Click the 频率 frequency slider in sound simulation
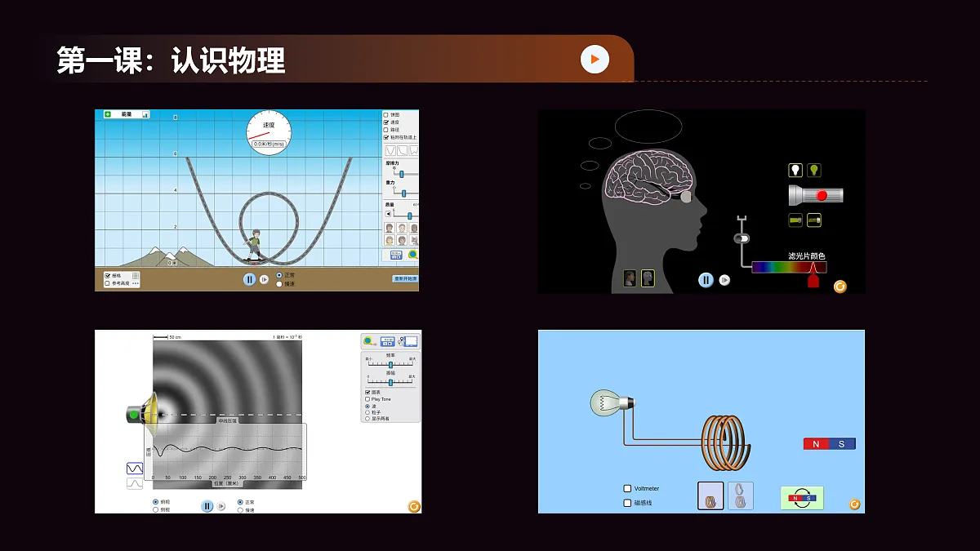Image resolution: width=980 pixels, height=551 pixels. pyautogui.click(x=390, y=364)
